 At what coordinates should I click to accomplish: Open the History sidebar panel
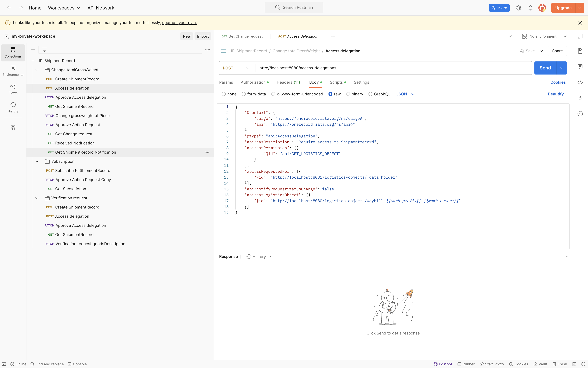pos(13,107)
